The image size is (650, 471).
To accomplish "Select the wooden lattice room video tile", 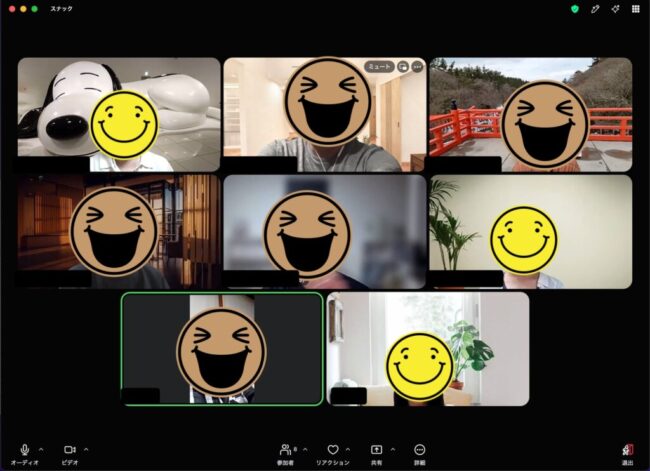I will click(x=119, y=232).
